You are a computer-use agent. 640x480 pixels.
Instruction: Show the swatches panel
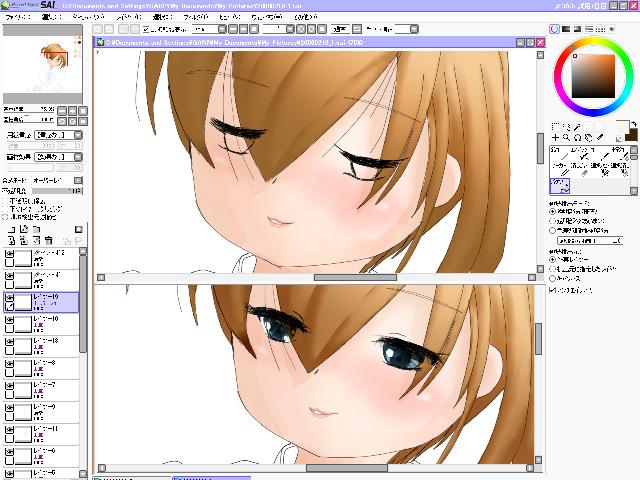(600, 29)
